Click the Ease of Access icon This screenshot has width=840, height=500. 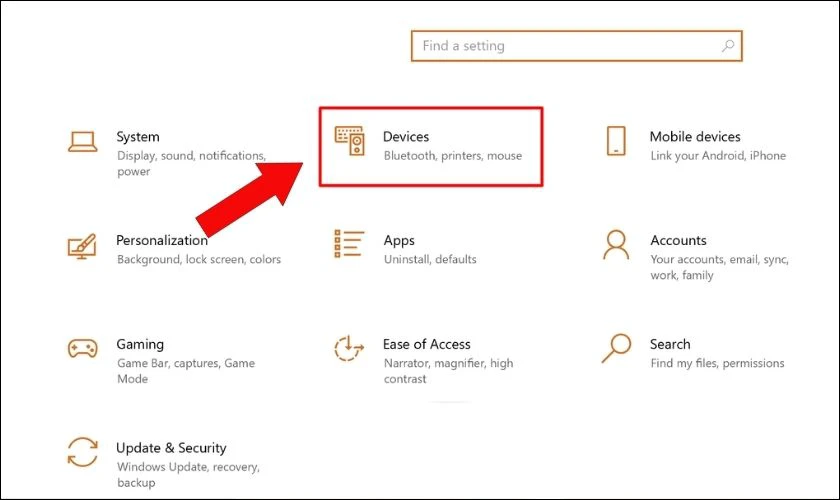point(349,349)
